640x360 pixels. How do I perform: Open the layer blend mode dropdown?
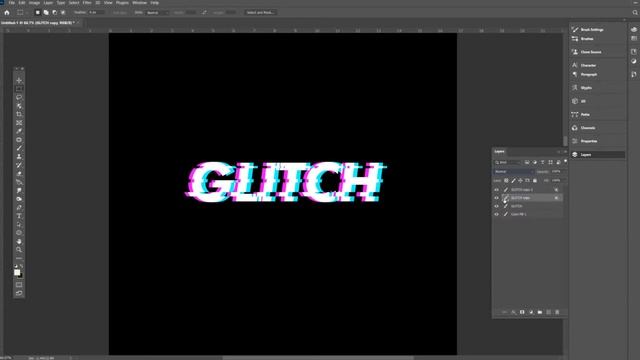[513, 172]
